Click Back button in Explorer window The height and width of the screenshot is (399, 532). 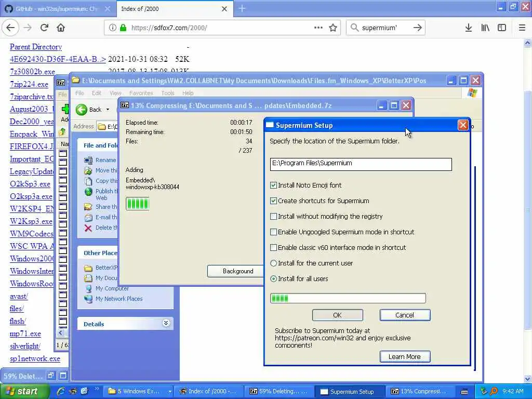(88, 110)
